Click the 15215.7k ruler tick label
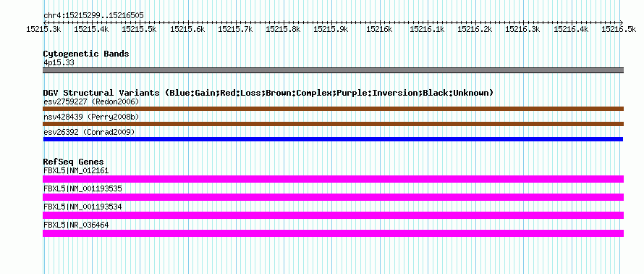The width and height of the screenshot is (644, 274). coord(235,29)
